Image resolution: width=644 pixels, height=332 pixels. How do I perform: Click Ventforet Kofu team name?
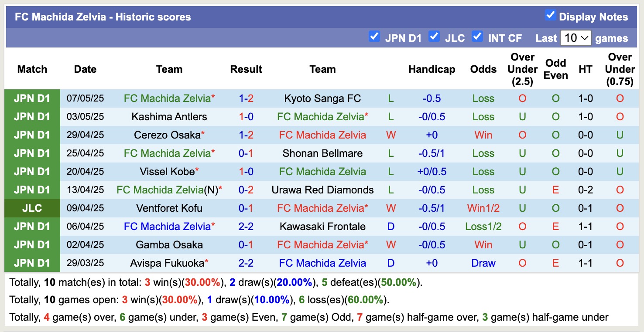coord(169,208)
